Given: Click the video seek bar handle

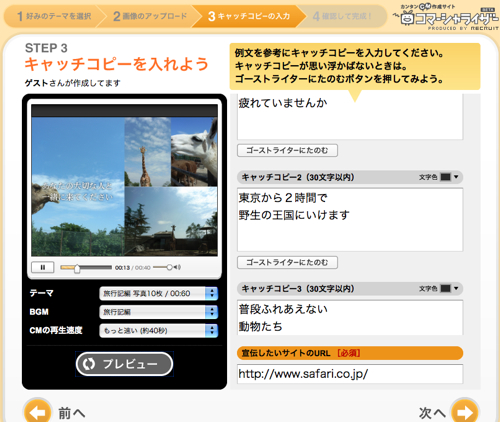Looking at the screenshot, I should (77, 268).
